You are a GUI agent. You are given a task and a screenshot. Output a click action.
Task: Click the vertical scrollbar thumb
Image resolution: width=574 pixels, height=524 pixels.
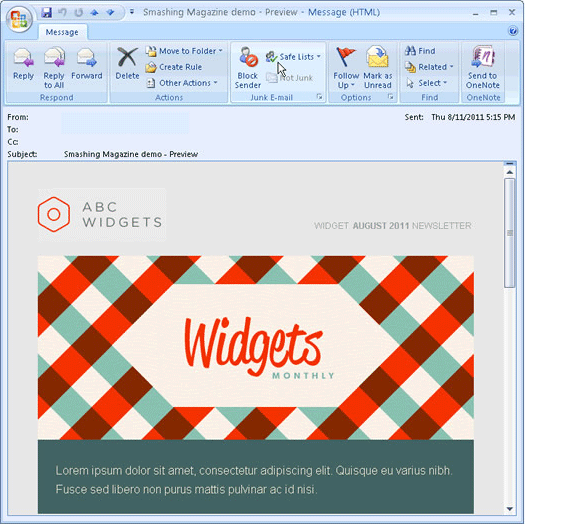[x=510, y=233]
